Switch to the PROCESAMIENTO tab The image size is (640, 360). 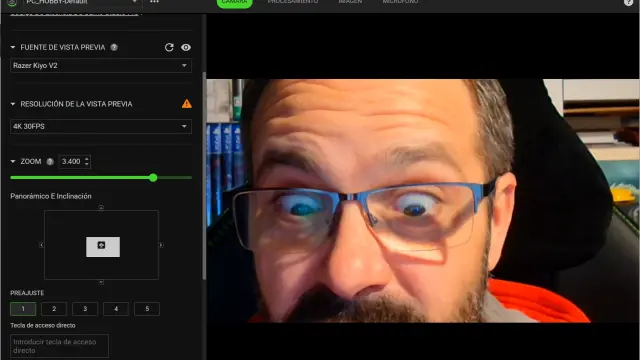pyautogui.click(x=293, y=2)
